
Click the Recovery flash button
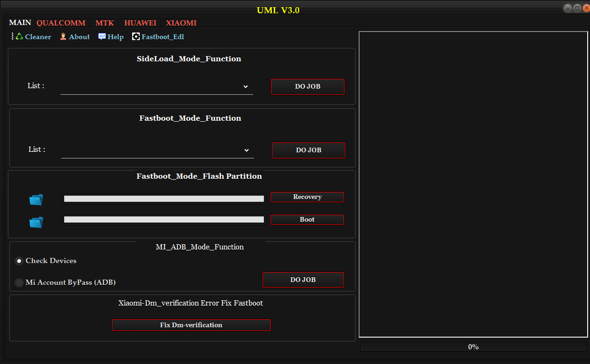307,197
